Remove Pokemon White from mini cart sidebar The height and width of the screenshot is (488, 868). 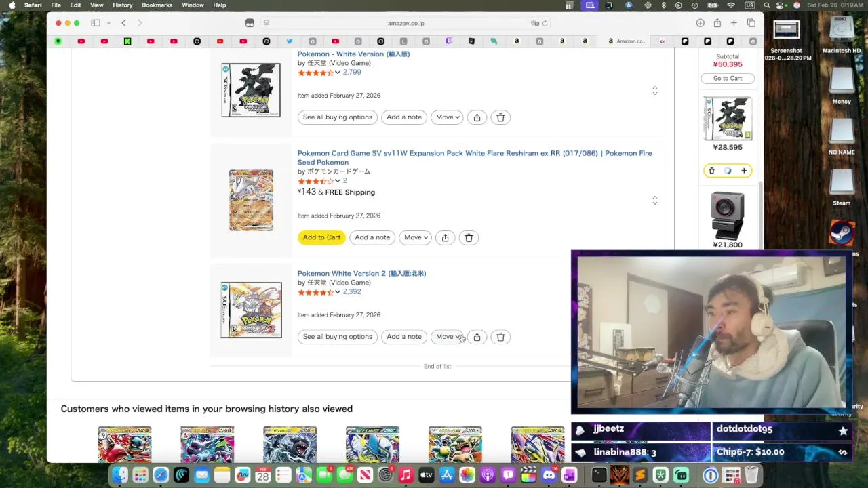(711, 171)
